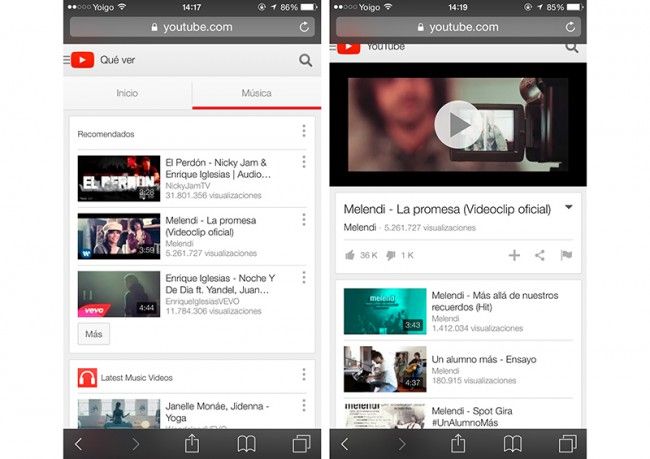Tap the YouTube logo in left phone

82,60
